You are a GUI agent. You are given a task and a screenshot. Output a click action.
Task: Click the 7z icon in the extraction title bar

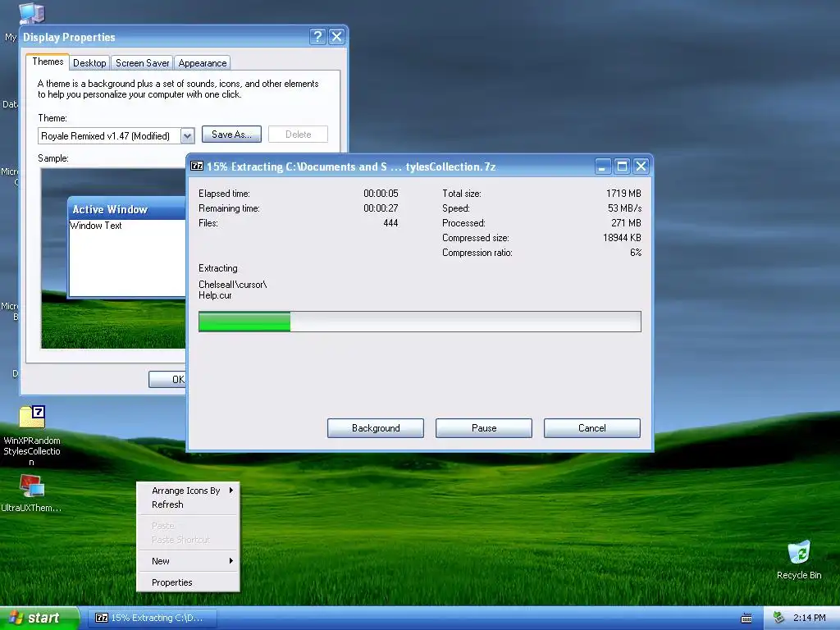pos(197,166)
